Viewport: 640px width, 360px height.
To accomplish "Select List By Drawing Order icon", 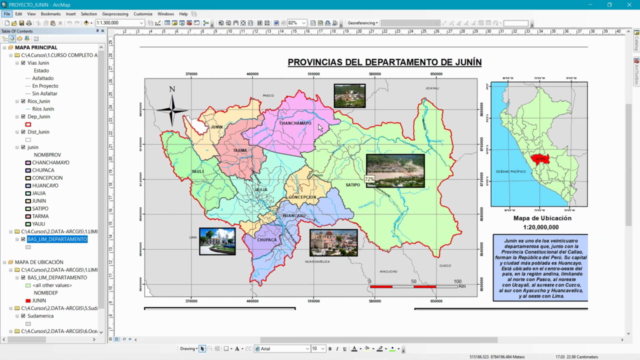I will 5,39.
